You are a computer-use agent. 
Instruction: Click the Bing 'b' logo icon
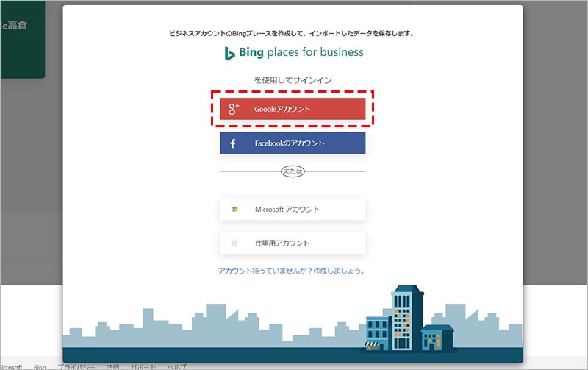click(x=230, y=53)
